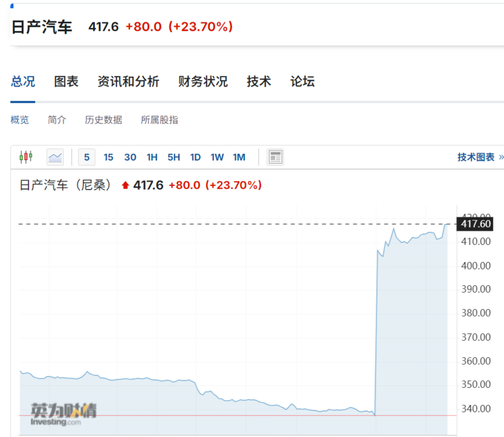Click chart title 日产汽车（尼桑）
The image size is (504, 437).
(x=67, y=185)
